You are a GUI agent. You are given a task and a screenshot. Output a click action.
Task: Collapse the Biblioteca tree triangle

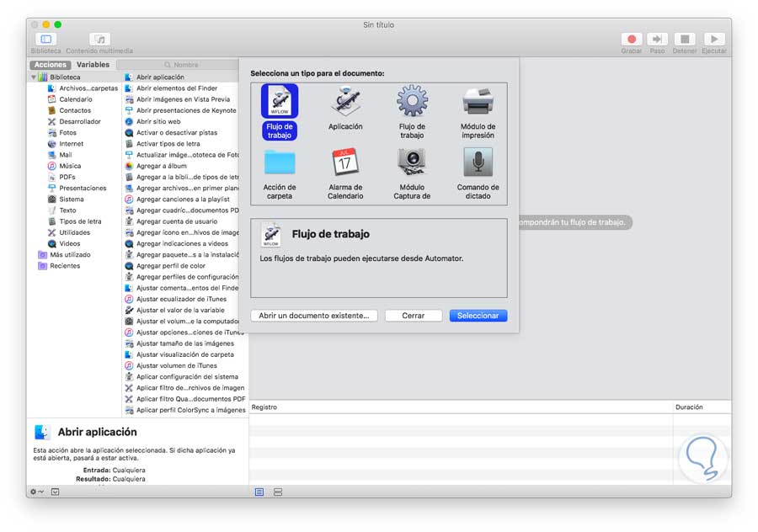pos(34,77)
